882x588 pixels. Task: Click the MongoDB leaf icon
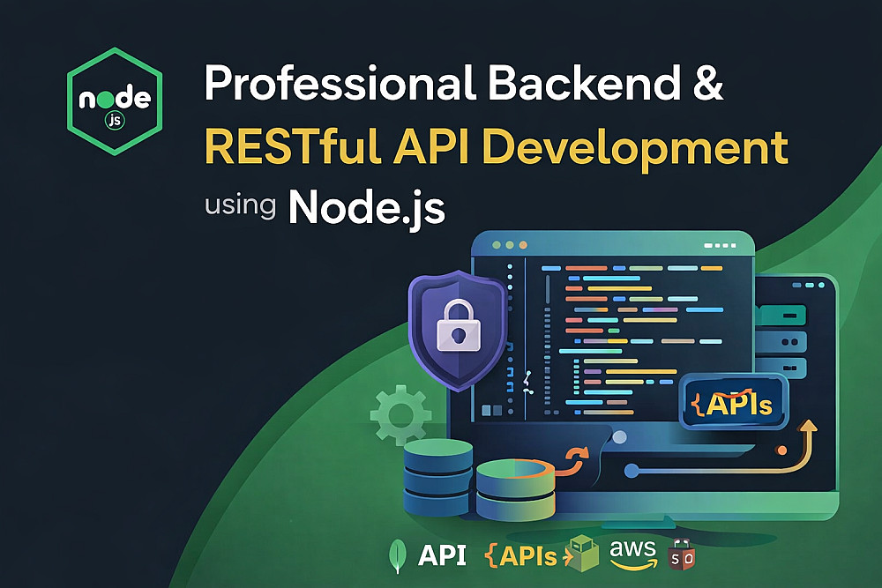pyautogui.click(x=398, y=556)
